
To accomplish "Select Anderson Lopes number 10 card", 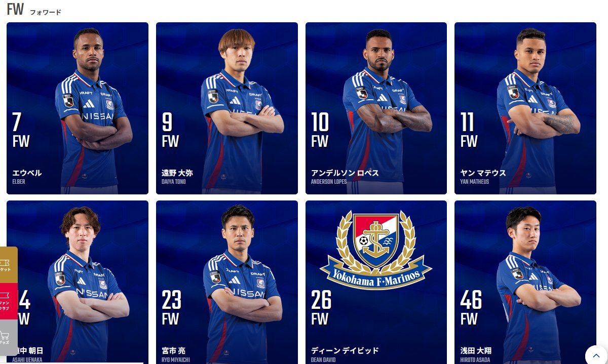I will pyautogui.click(x=376, y=108).
